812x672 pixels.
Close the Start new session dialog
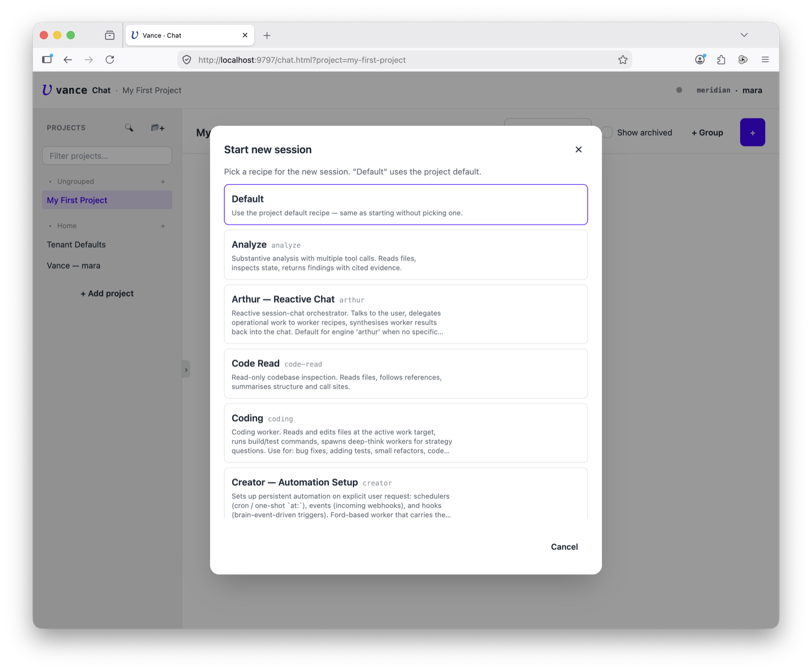[x=579, y=149]
